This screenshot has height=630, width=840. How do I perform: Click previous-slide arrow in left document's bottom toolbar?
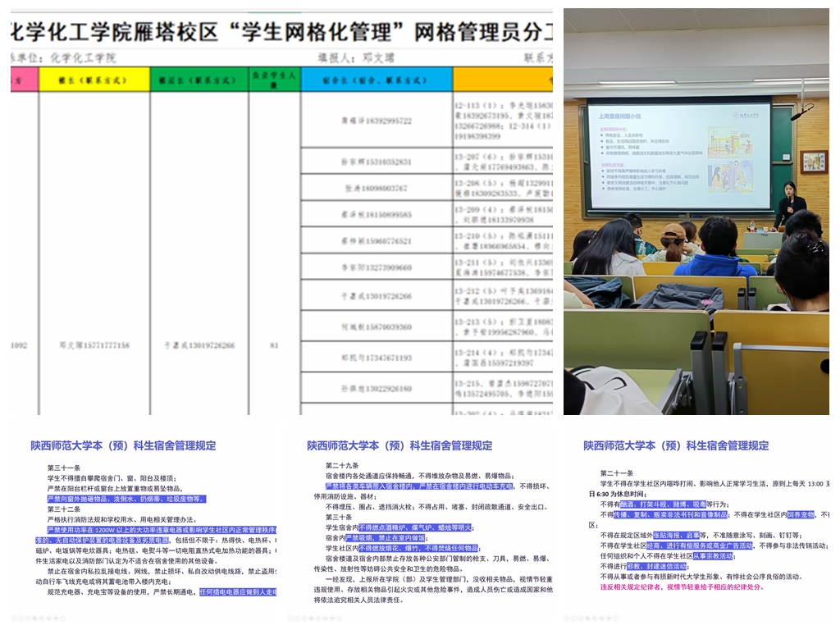coord(16,617)
